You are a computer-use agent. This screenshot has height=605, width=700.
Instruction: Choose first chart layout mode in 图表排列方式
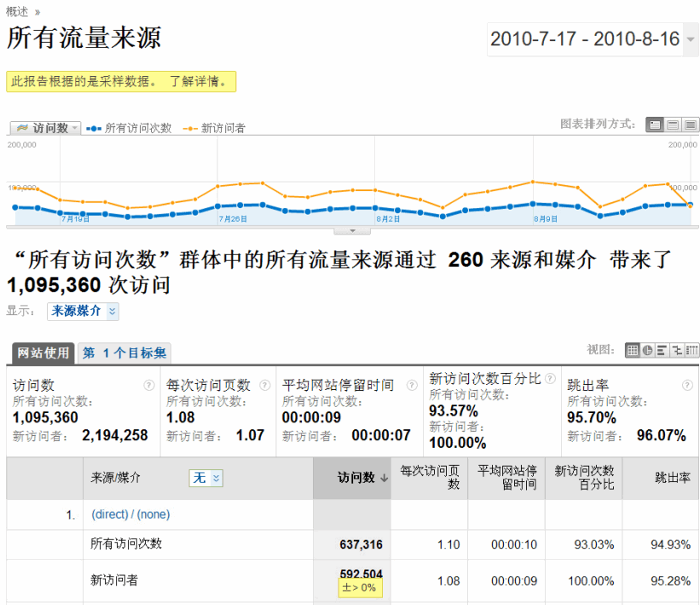click(654, 125)
